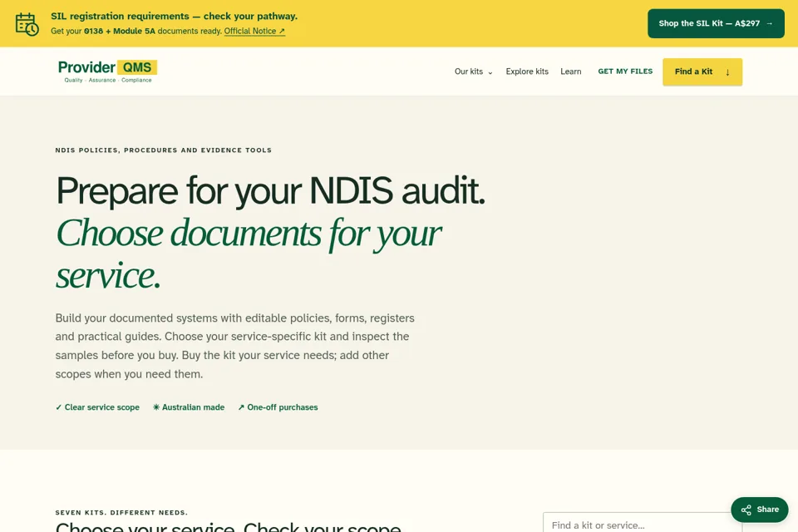Click the calendar clock icon in the banner
The height and width of the screenshot is (532, 798).
point(27,24)
